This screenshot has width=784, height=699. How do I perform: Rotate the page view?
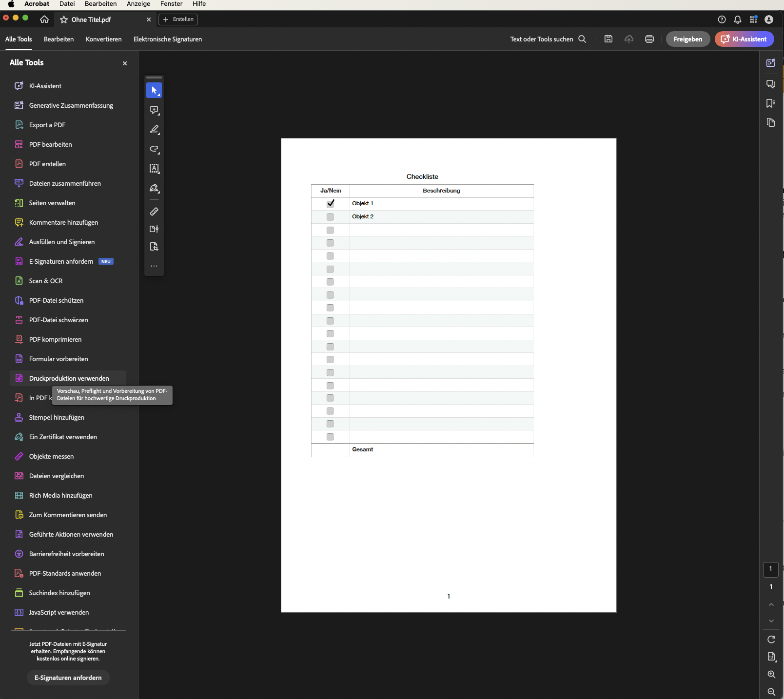pos(771,640)
